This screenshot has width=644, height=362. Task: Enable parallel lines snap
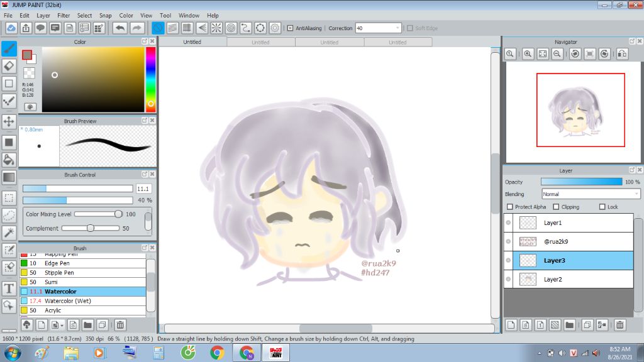pyautogui.click(x=172, y=28)
